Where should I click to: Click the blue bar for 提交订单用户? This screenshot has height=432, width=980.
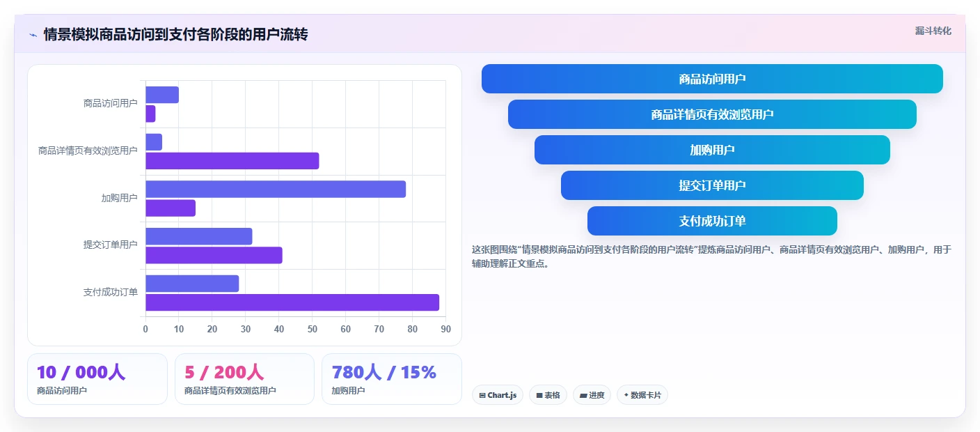199,236
